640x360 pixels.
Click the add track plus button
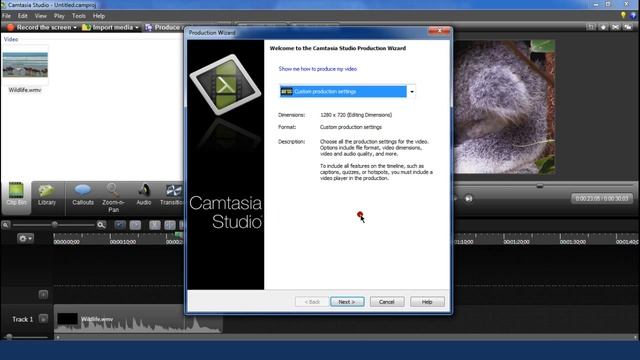pyautogui.click(x=43, y=294)
